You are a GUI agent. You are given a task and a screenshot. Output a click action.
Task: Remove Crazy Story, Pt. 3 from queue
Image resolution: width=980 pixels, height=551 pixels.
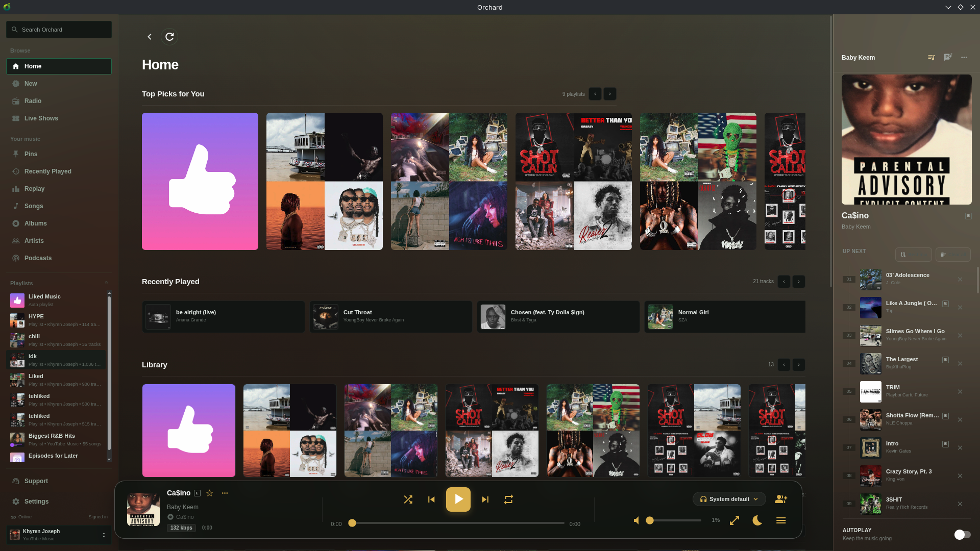960,476
